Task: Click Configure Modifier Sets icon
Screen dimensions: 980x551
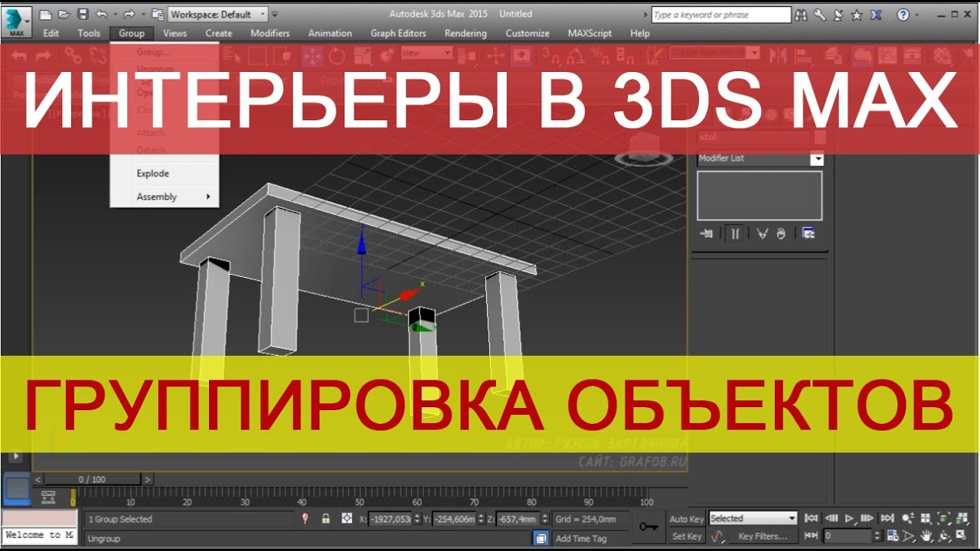Action: click(808, 233)
